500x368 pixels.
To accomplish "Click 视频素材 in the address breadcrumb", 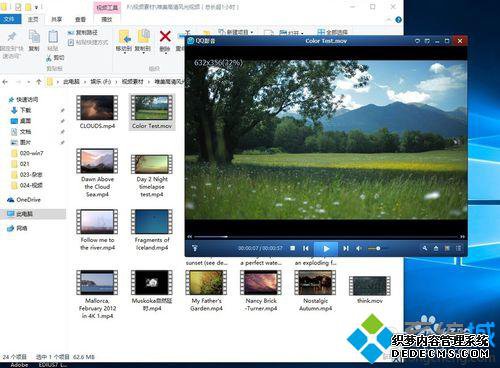I will tap(132, 81).
